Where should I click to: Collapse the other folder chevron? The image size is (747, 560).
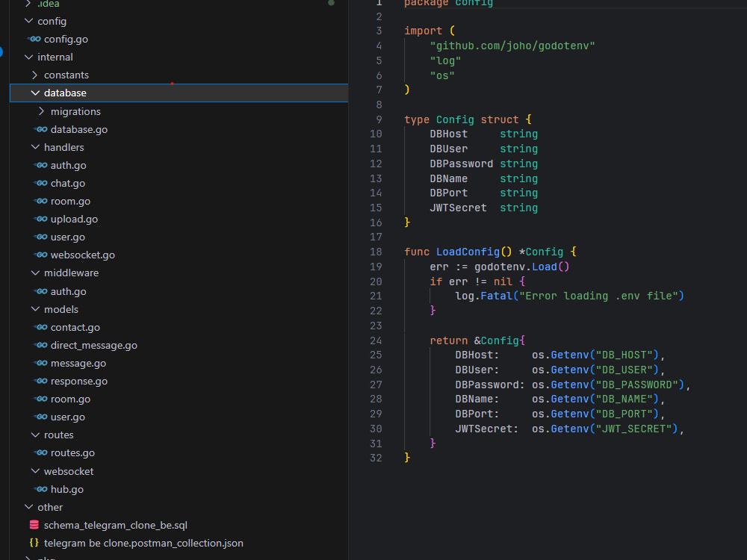point(28,507)
